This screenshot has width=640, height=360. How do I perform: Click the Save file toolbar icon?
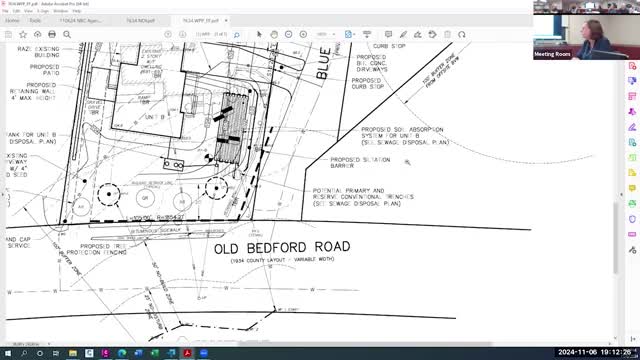[8, 35]
